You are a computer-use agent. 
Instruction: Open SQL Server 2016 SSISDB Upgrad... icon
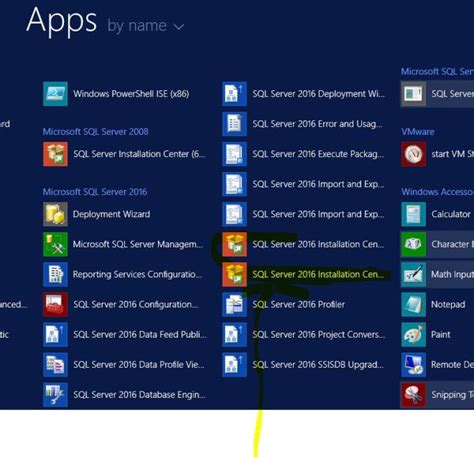235,365
